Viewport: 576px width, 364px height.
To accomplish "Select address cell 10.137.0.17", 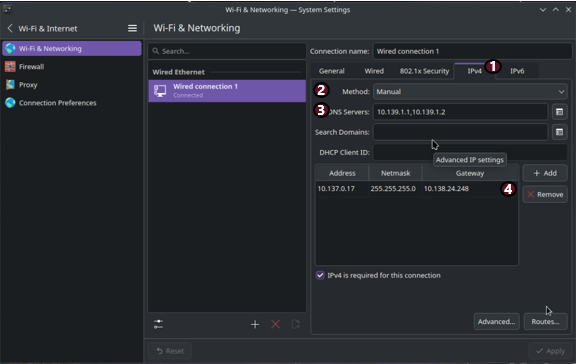I will coord(342,189).
